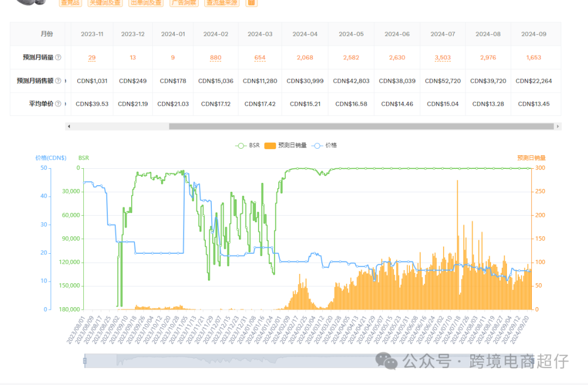Viewport: 588px width, 385px height.
Task: Click monthly sales value 654 for 2024-03
Action: [260, 57]
